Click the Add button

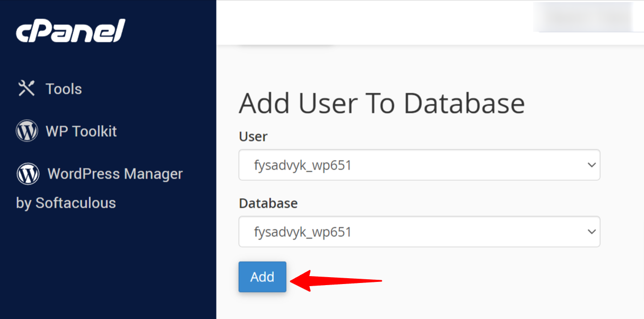point(262,277)
